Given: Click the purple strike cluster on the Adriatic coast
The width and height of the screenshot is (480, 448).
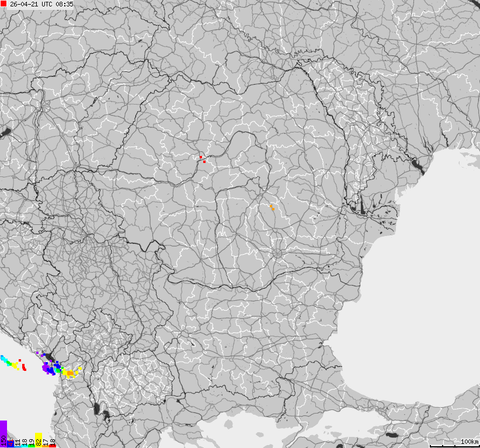Looking at the screenshot, I should (x=45, y=369).
